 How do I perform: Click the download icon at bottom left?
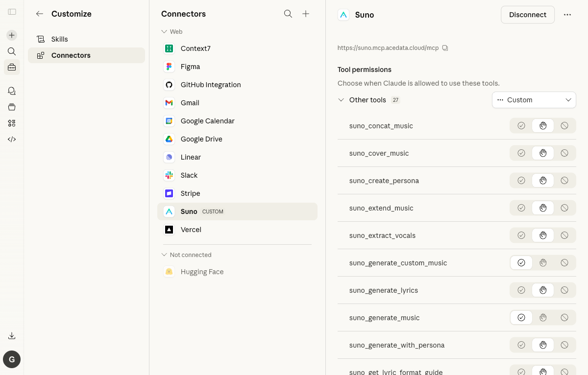12,336
